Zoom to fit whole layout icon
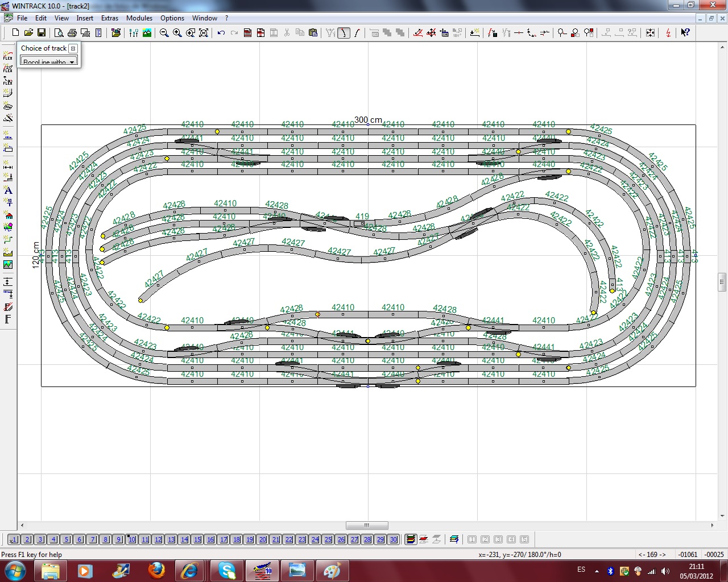Image resolution: width=728 pixels, height=582 pixels. click(204, 33)
